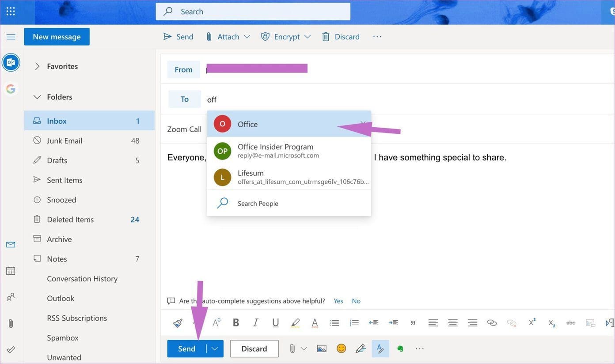This screenshot has width=615, height=364.
Task: Toggle numbered list
Action: point(354,323)
